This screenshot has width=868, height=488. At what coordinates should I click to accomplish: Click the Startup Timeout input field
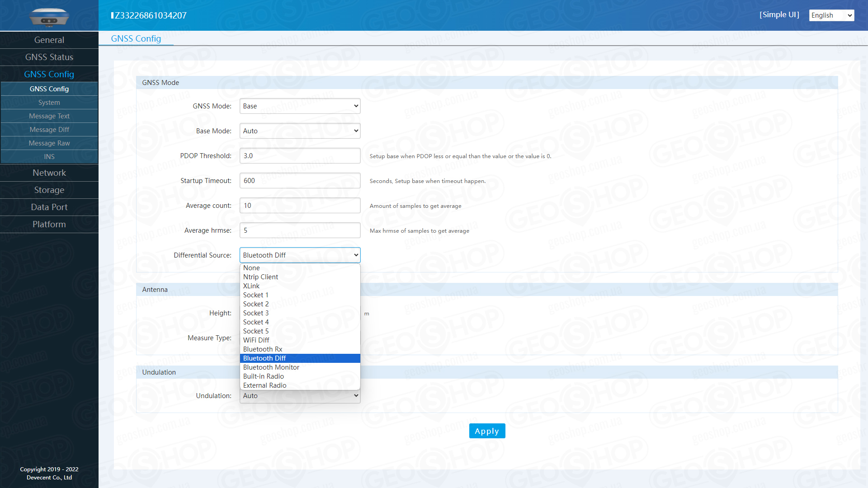tap(300, 181)
